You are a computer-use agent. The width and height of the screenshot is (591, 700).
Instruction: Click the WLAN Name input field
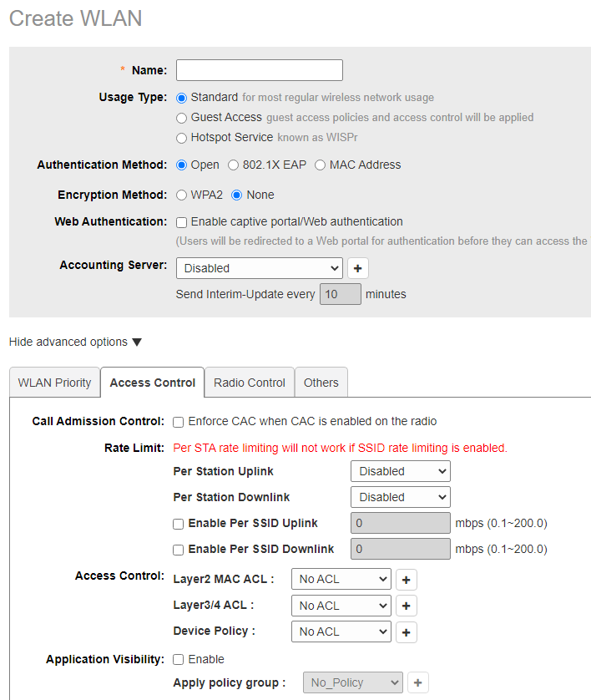pos(259,70)
